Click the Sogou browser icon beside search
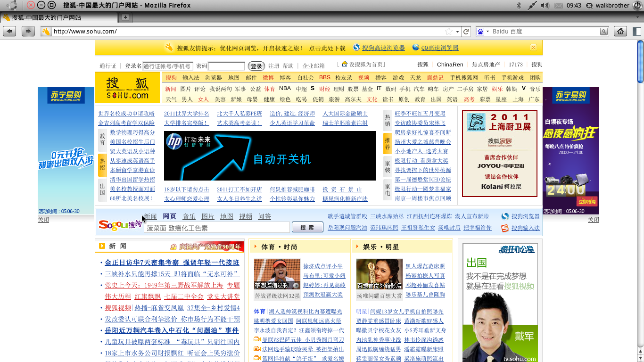The height and width of the screenshot is (362, 644). point(505,216)
